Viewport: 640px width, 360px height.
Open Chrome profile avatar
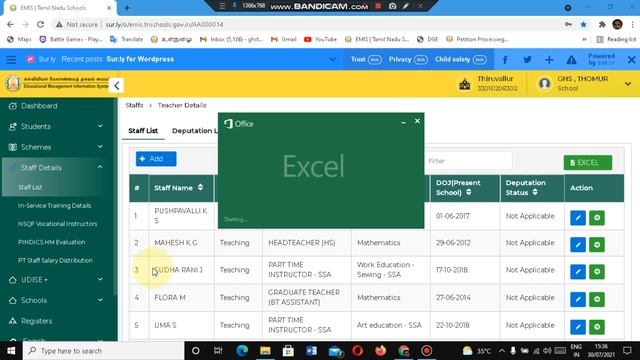click(617, 24)
